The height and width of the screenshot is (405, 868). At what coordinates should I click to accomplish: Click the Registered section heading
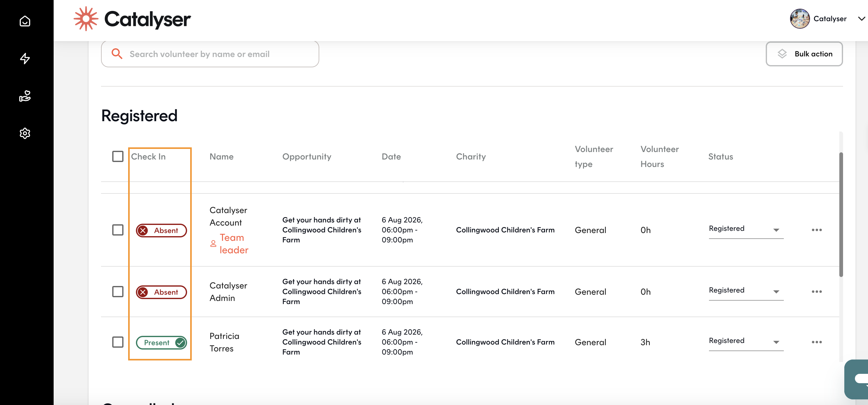[139, 116]
